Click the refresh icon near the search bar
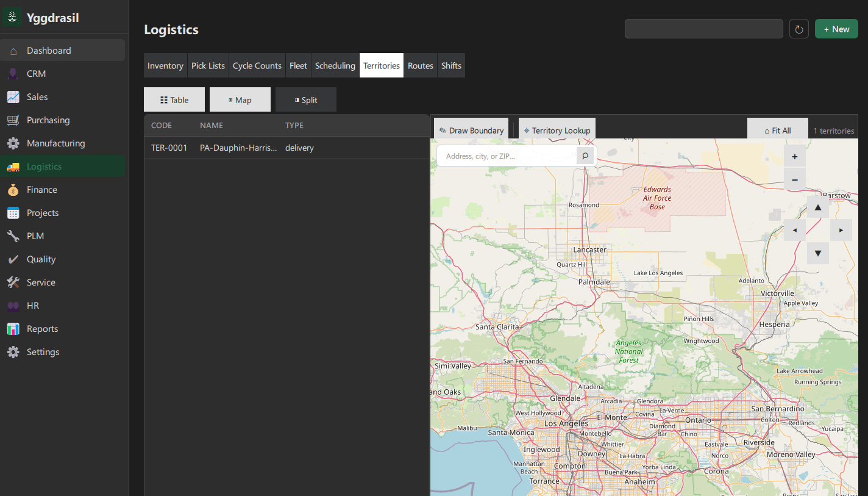868x496 pixels. tap(799, 28)
